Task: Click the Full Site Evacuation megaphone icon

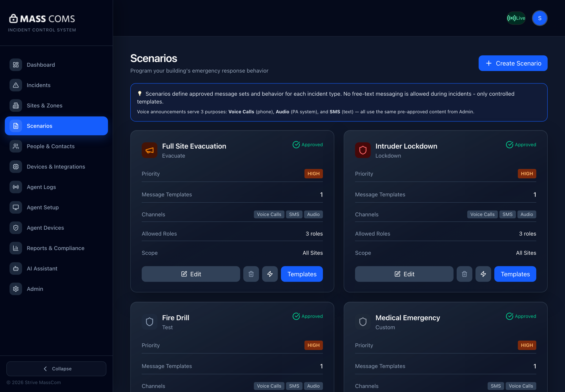Action: 149,150
